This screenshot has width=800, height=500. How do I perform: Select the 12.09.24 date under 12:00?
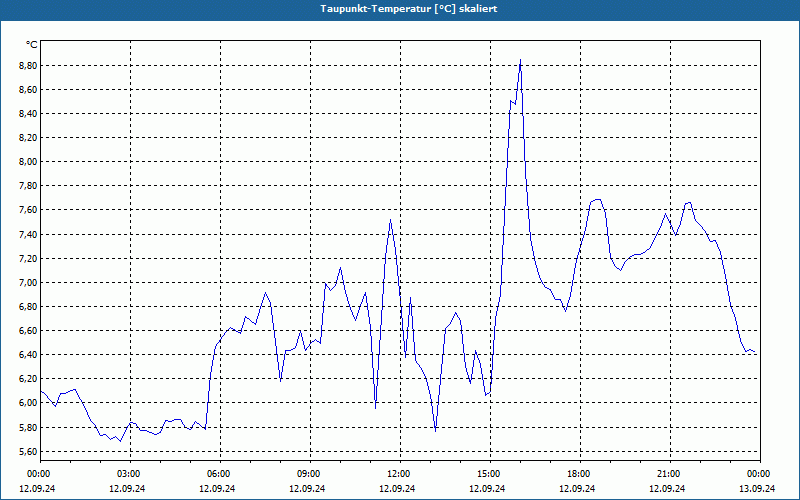coord(397,488)
